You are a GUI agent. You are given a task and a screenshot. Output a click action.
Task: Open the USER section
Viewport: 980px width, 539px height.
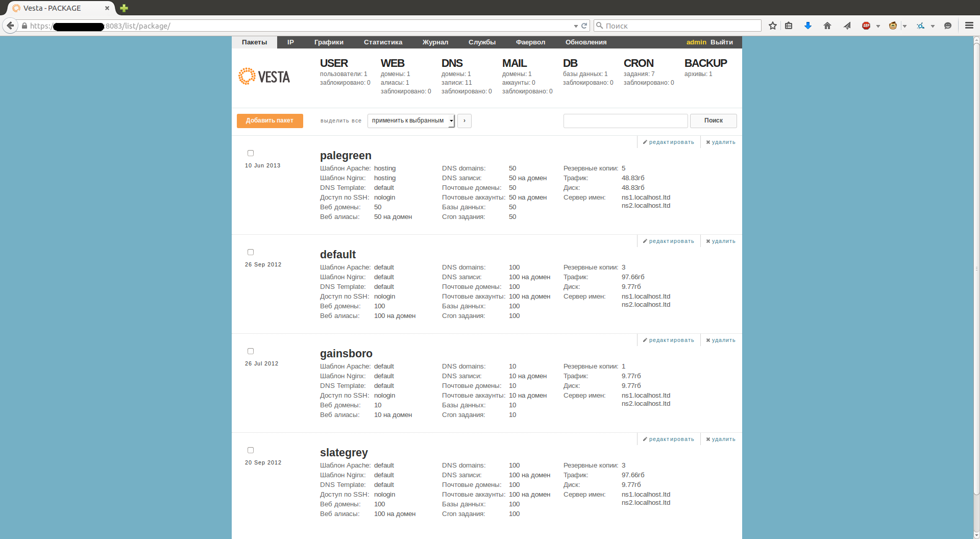tap(334, 63)
